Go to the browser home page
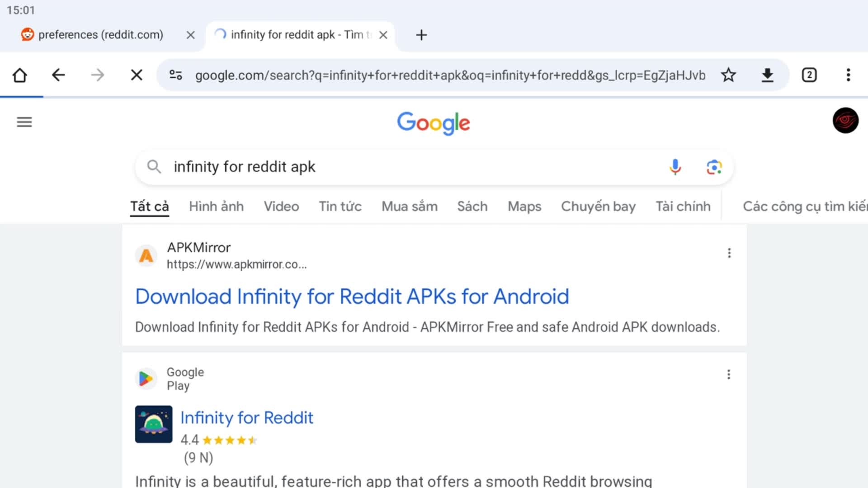868x488 pixels. 19,75
